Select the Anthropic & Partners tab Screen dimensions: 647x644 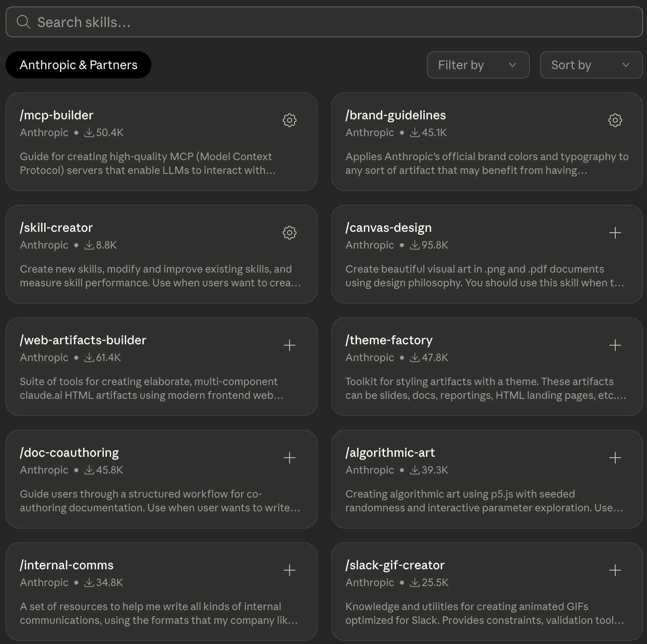click(x=79, y=65)
